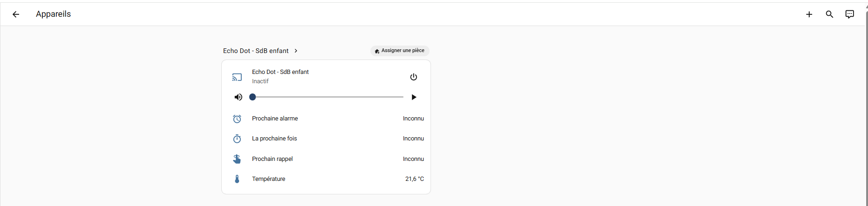
Task: Open the chat assistant icon
Action: click(849, 14)
